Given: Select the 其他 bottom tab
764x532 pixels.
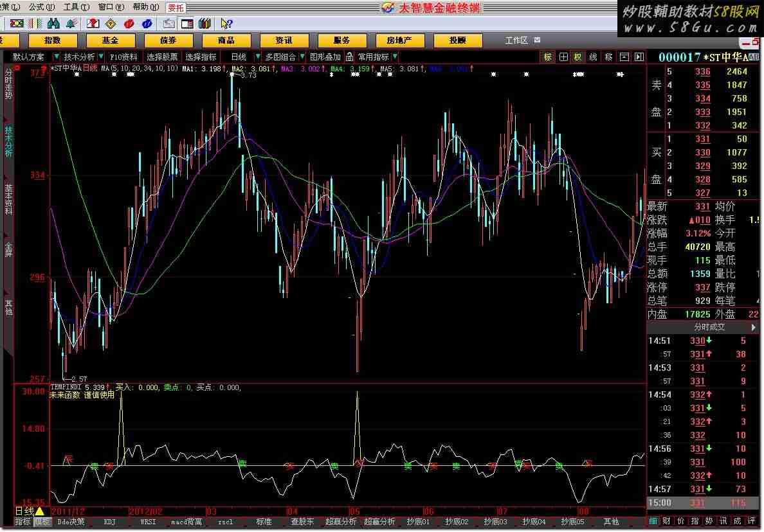Looking at the screenshot, I should tap(611, 522).
